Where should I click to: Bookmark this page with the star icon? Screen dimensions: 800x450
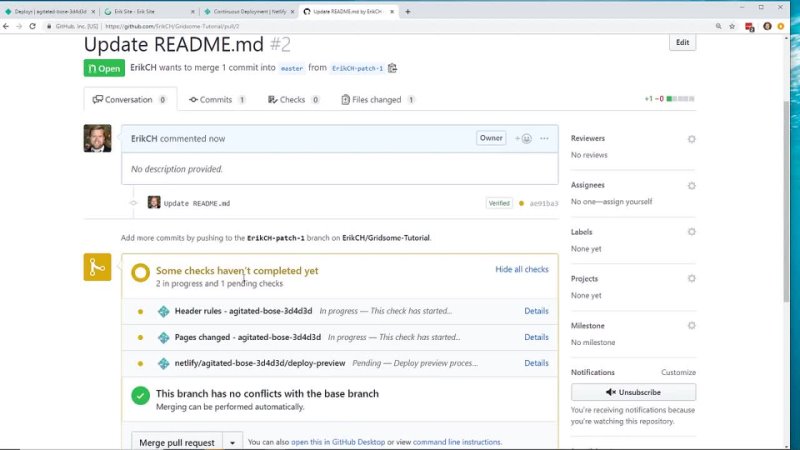pos(732,26)
